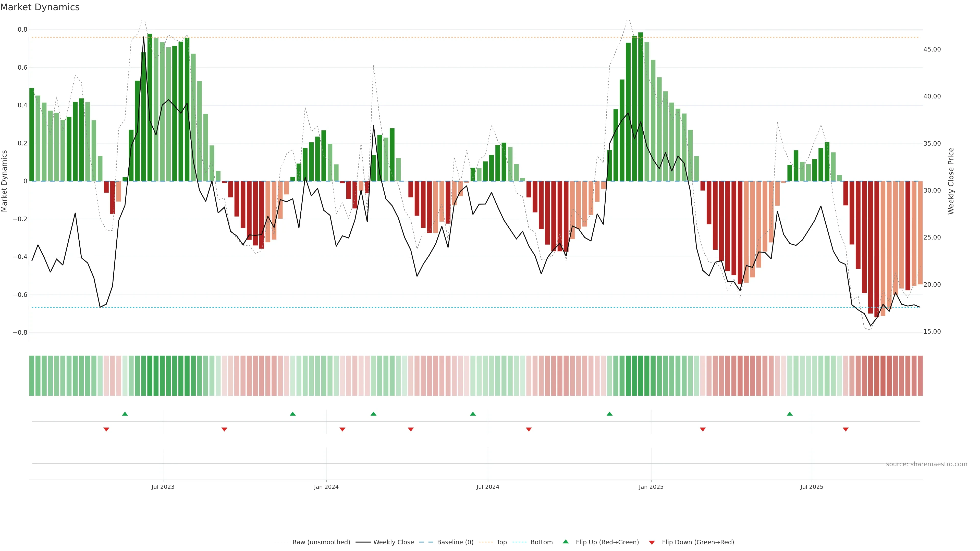Image resolution: width=980 pixels, height=551 pixels.
Task: Toggle the Weekly Close legend entry
Action: pyautogui.click(x=393, y=542)
